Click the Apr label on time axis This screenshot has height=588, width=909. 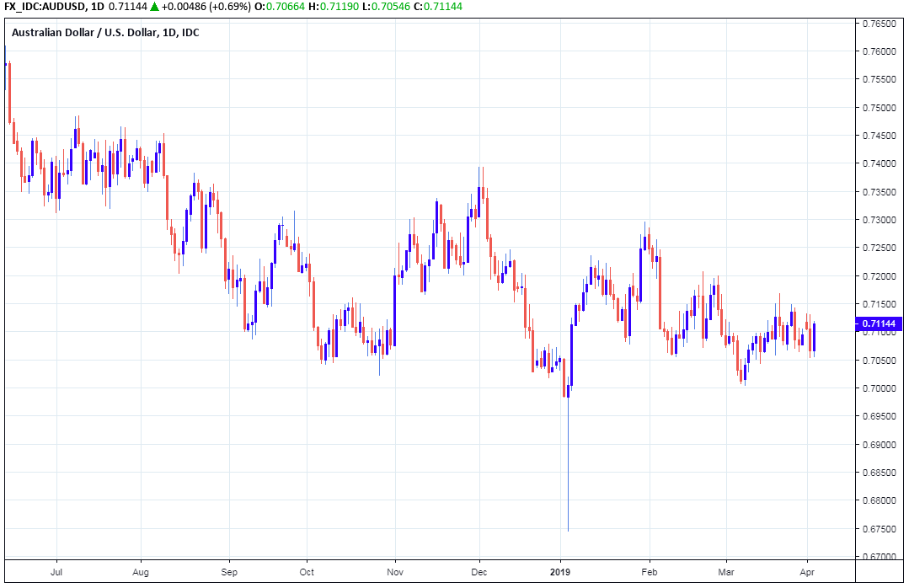[808, 570]
